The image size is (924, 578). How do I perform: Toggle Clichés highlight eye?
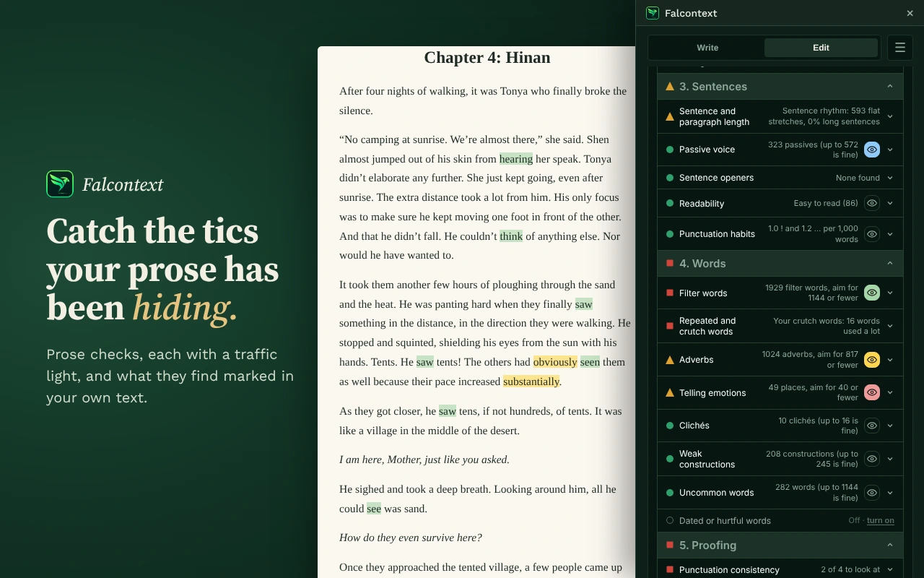872,426
